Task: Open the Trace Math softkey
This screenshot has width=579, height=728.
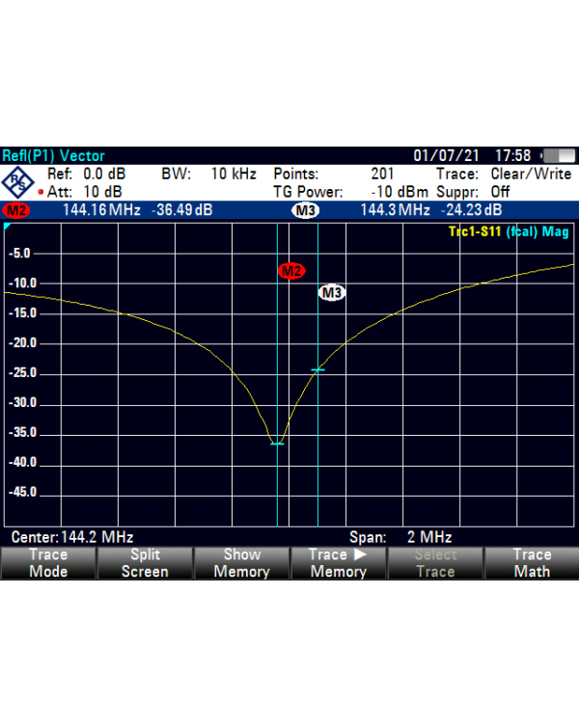Action: pos(532,563)
